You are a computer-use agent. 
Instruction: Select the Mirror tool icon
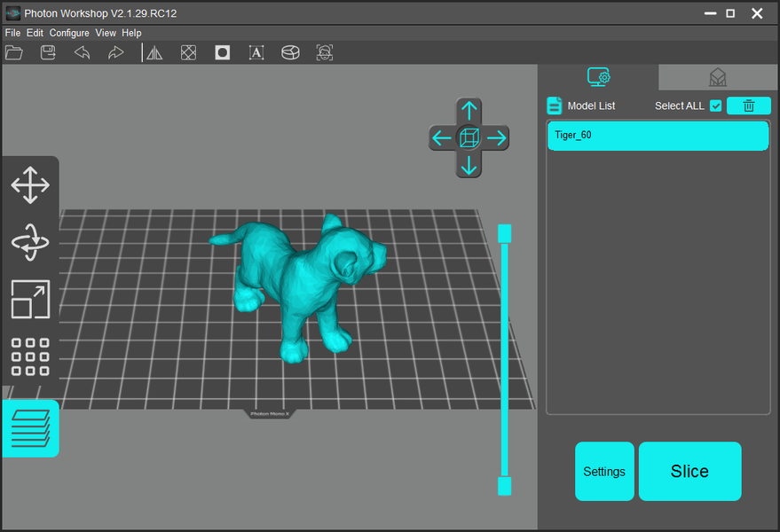[154, 52]
